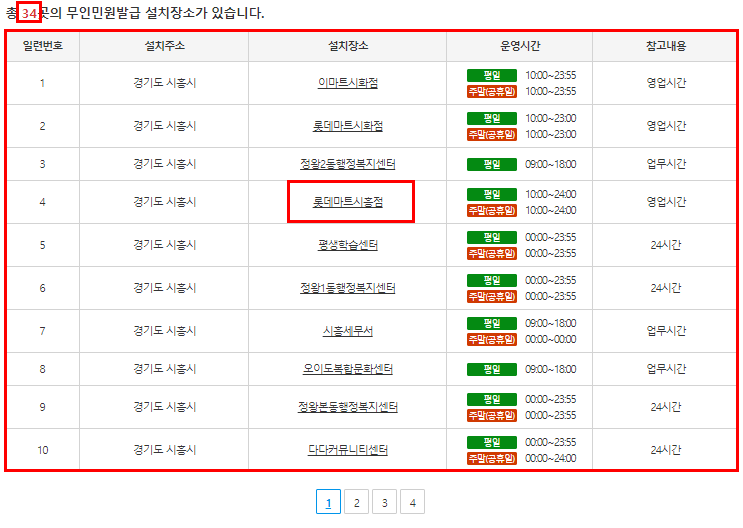Go to page 4 of results

pyautogui.click(x=413, y=502)
